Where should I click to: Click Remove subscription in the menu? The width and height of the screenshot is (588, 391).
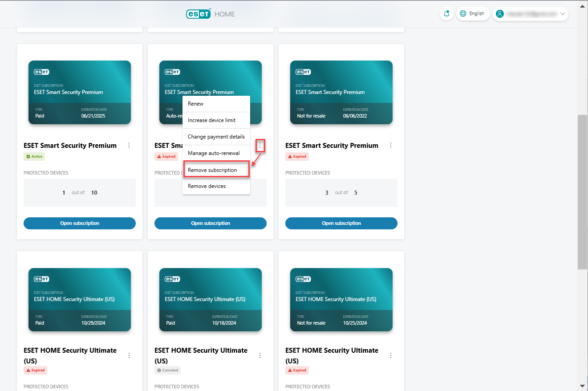pos(216,170)
